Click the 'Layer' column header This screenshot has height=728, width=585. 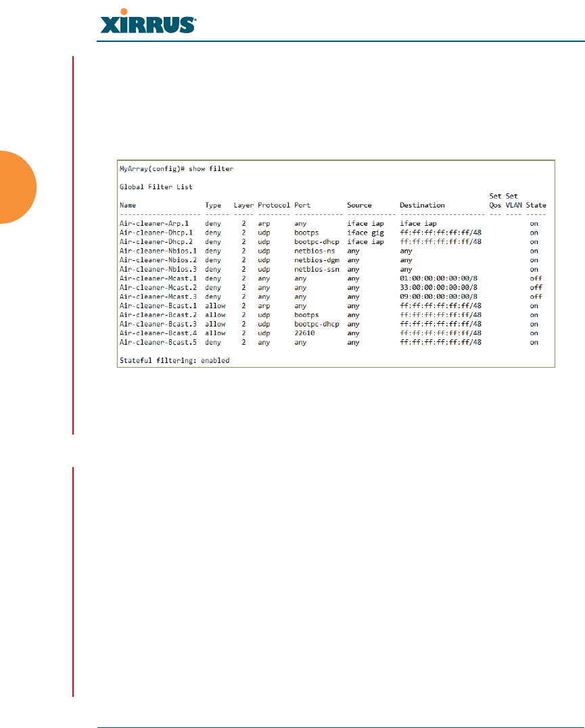tap(244, 205)
